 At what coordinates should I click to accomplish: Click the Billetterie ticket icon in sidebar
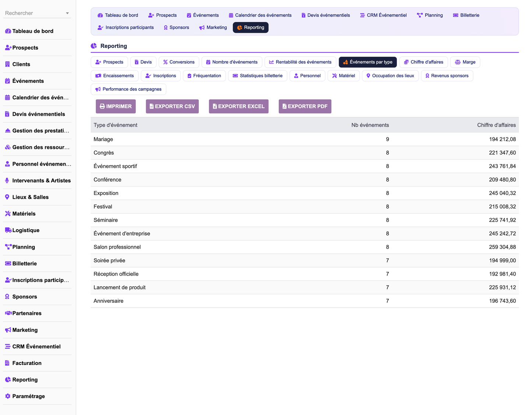(x=8, y=263)
